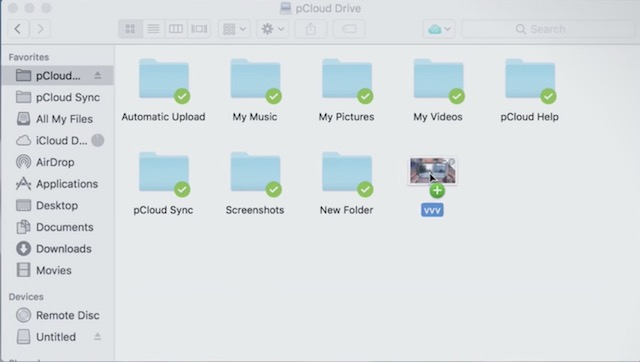Open the arrange items dropdown
The height and width of the screenshot is (362, 640).
(234, 29)
